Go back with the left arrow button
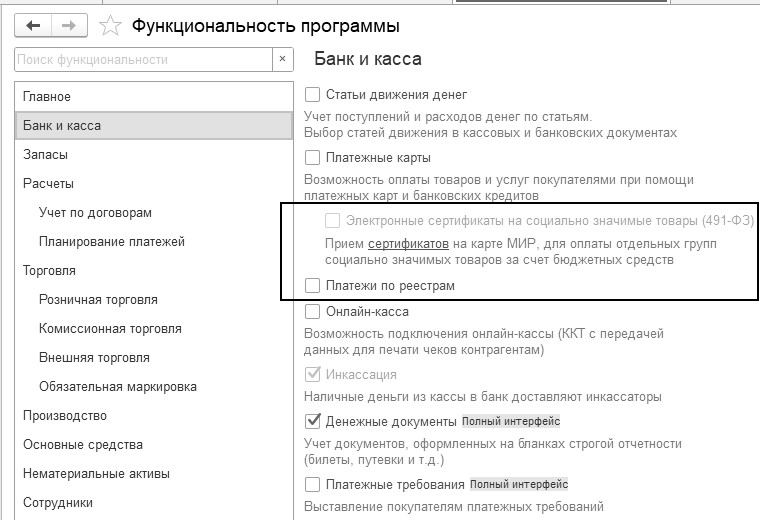 click(33, 25)
